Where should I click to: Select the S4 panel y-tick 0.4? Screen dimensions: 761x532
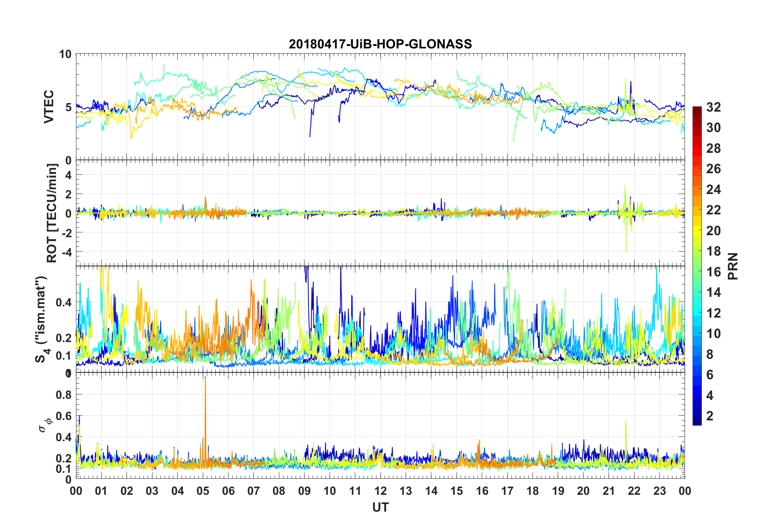click(x=64, y=302)
